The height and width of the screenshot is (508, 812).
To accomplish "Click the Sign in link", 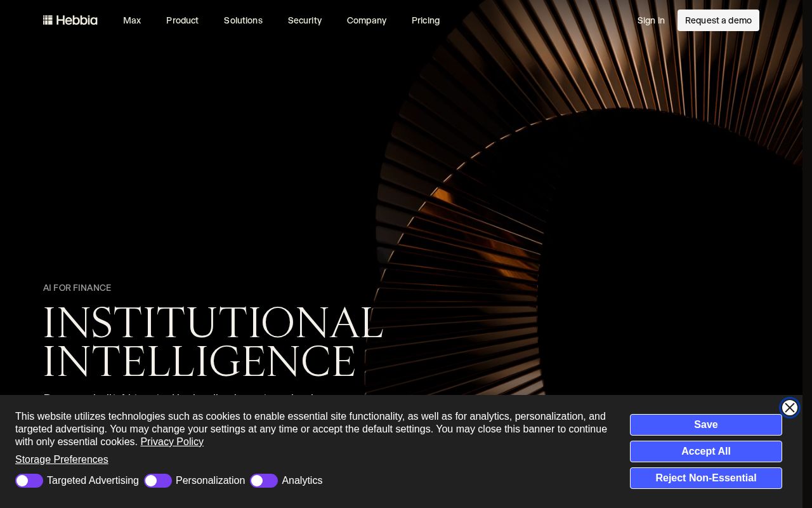I will point(651,20).
